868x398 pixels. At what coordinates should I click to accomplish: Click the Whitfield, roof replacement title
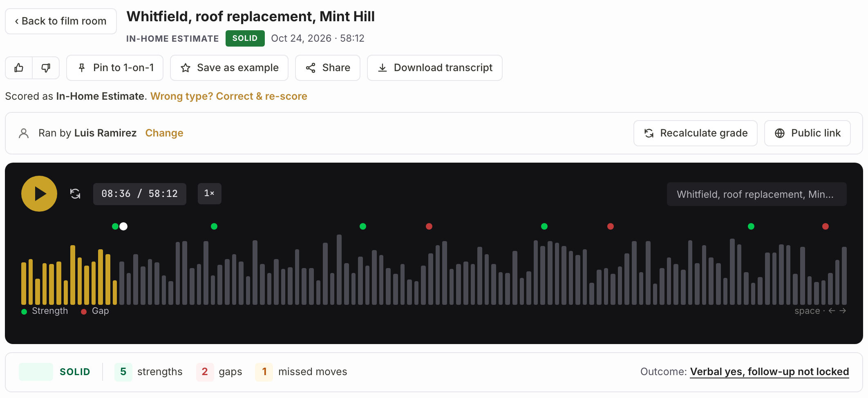(x=251, y=16)
